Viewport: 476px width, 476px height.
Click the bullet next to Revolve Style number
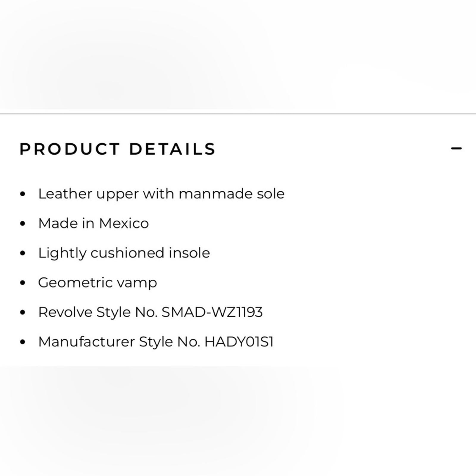tap(23, 311)
